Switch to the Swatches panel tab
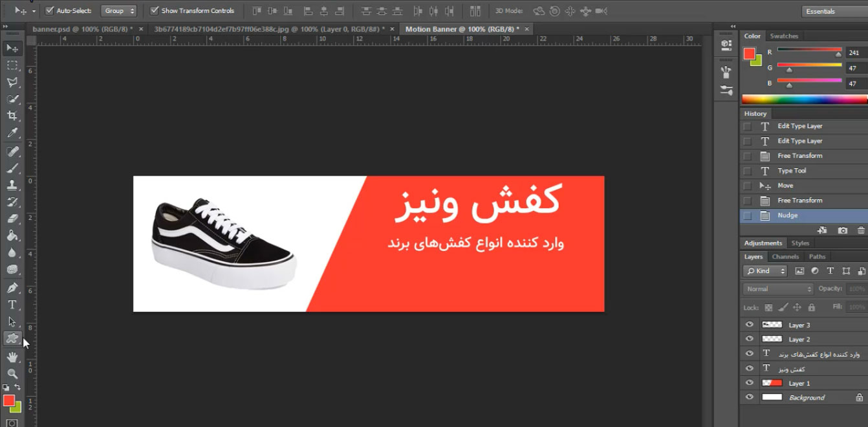The width and height of the screenshot is (868, 427). [784, 36]
